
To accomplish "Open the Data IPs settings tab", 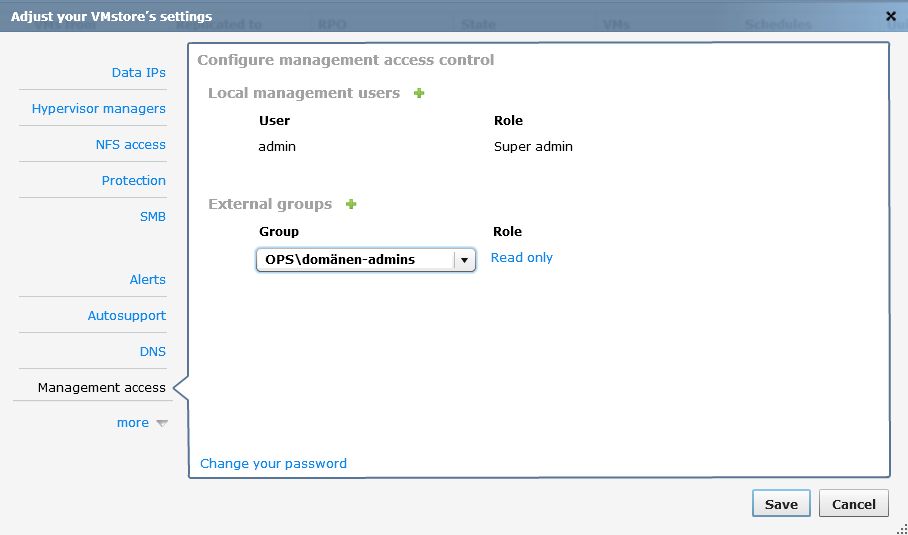I will point(138,73).
